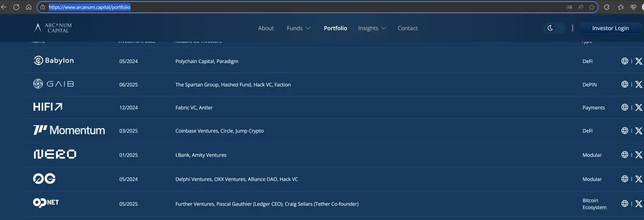The width and height of the screenshot is (644, 220).
Task: Open browser essentials heart icon
Action: [x=634, y=8]
